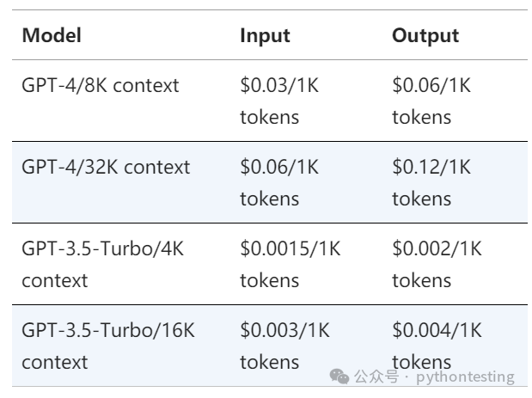Select the GPT-4/32K context cell
This screenshot has height=398, width=532.
106,167
